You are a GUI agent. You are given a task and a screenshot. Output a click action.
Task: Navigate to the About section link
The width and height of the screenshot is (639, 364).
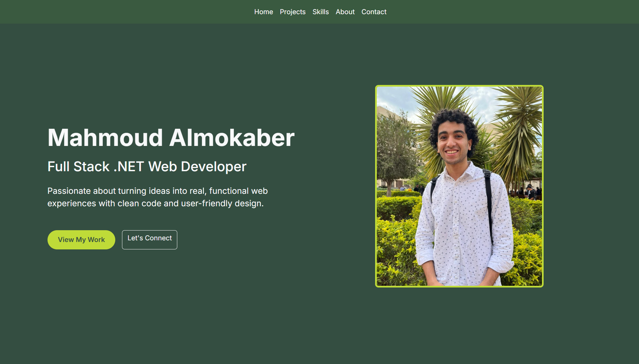(x=345, y=12)
